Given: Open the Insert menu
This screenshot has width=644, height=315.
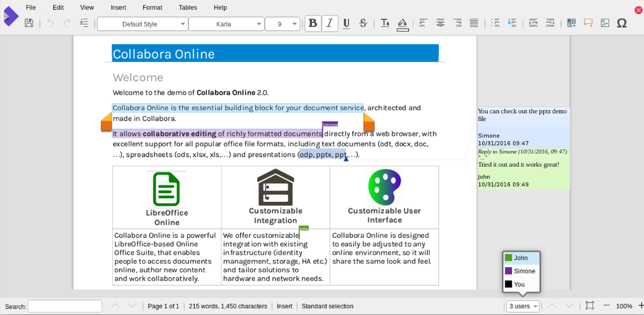Looking at the screenshot, I should tap(118, 8).
